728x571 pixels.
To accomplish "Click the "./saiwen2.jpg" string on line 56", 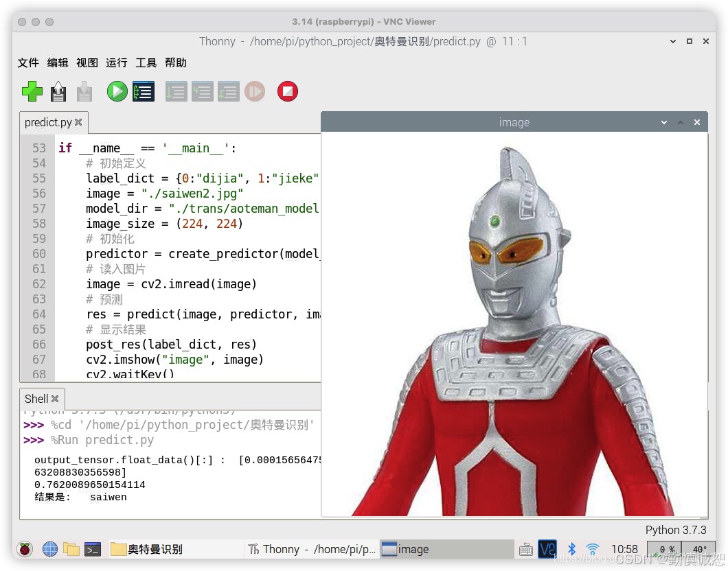I will [192, 194].
